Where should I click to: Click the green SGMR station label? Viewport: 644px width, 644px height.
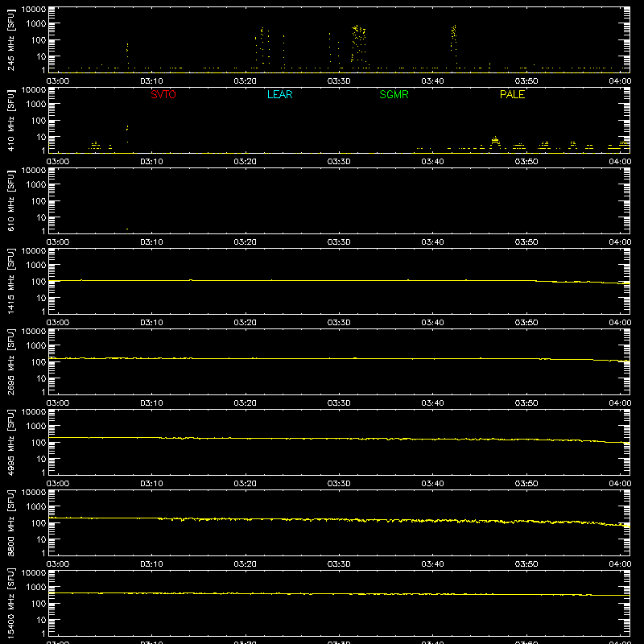(x=394, y=94)
